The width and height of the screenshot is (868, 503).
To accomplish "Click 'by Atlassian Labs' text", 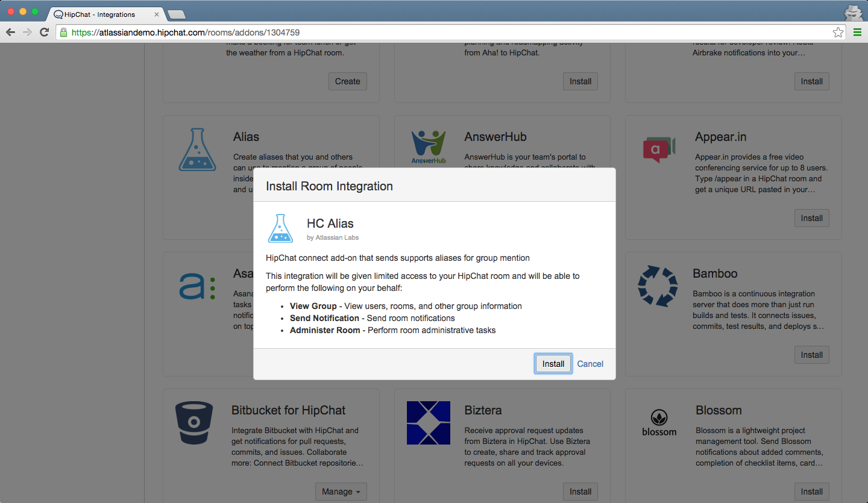I will (x=333, y=237).
